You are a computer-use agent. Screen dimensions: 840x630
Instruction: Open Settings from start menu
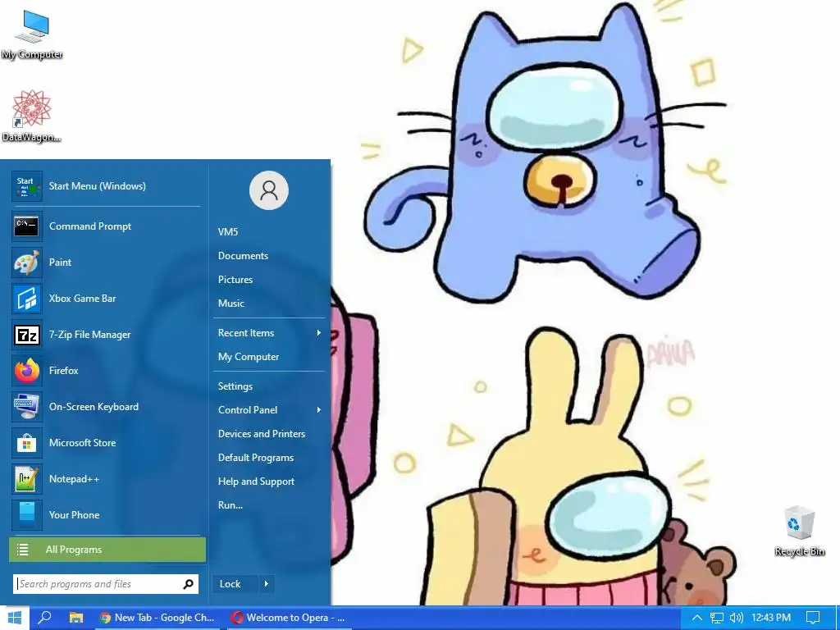[x=235, y=386]
